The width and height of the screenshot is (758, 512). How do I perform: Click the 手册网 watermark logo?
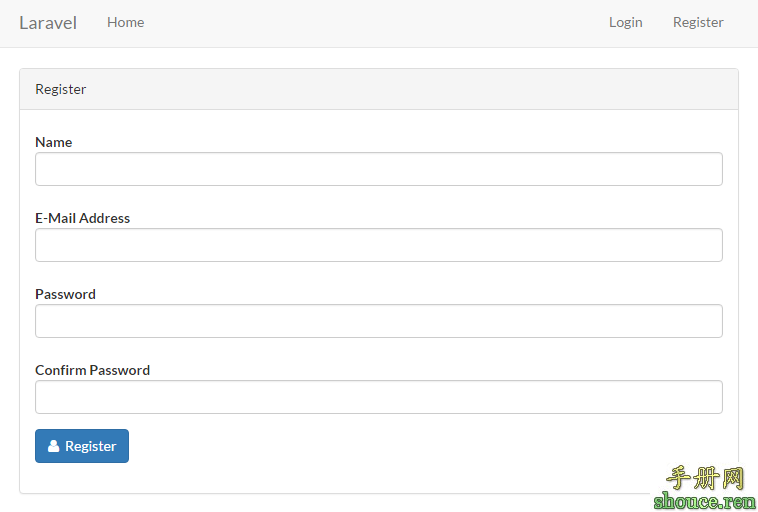click(x=706, y=474)
